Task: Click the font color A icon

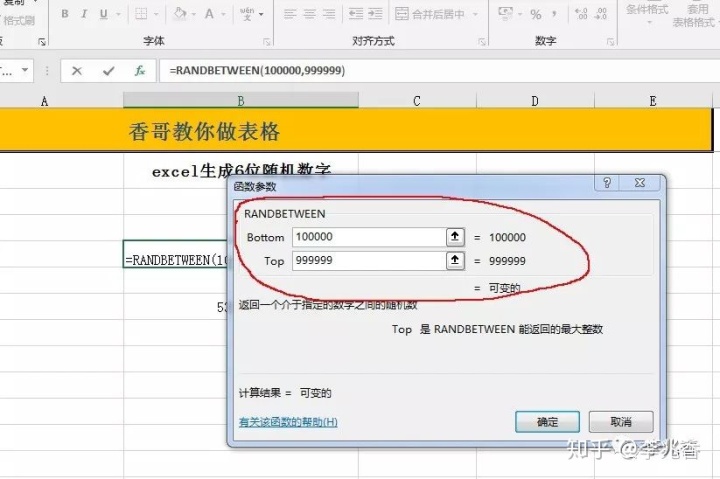Action: (x=209, y=14)
